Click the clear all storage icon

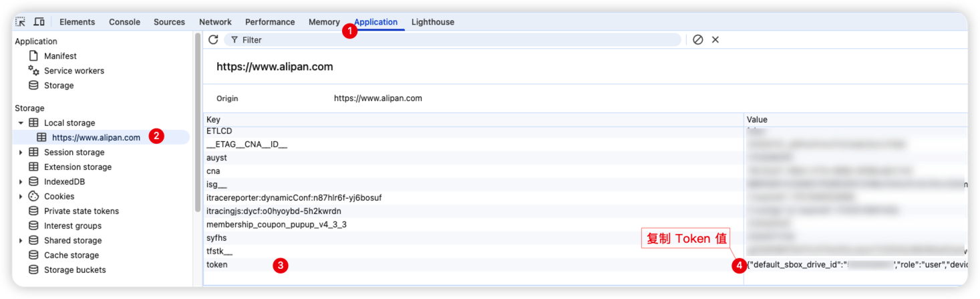(x=698, y=39)
